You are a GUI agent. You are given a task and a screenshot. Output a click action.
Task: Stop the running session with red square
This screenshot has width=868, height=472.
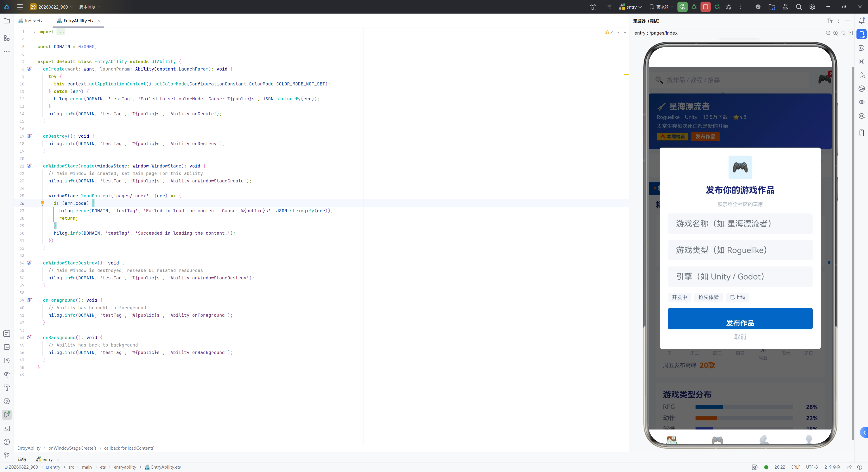pyautogui.click(x=705, y=7)
